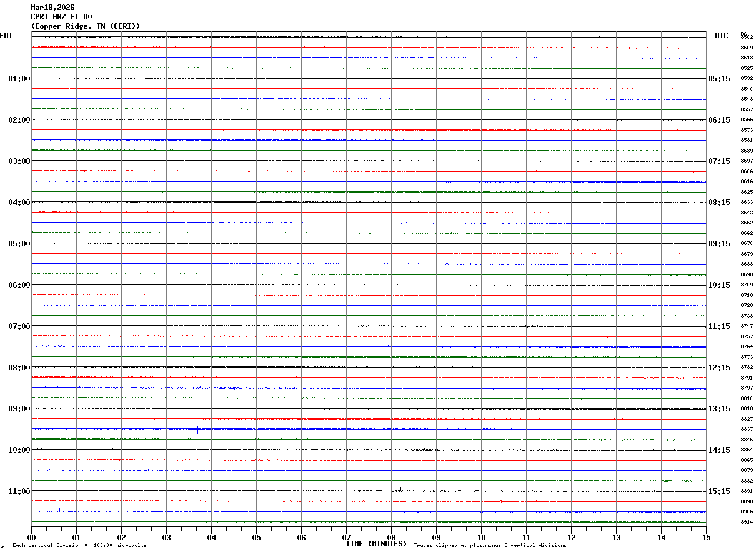
Task: Click the 05:15 UTC time label
Action: [719, 79]
